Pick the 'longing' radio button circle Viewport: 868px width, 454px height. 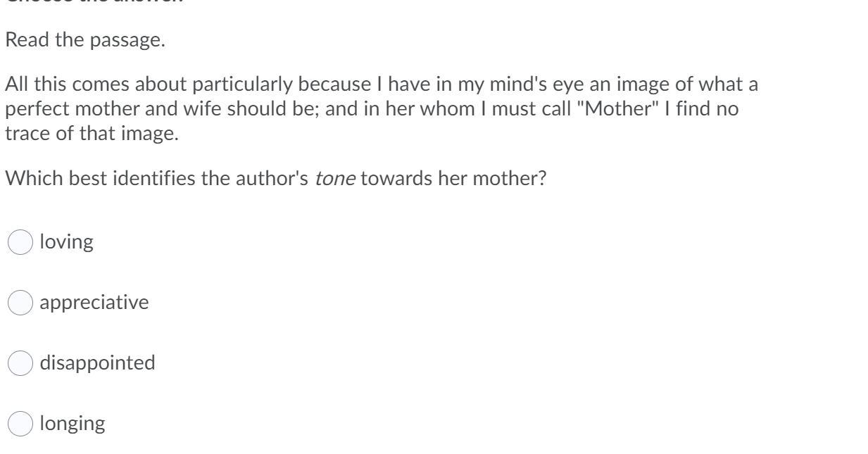20,424
